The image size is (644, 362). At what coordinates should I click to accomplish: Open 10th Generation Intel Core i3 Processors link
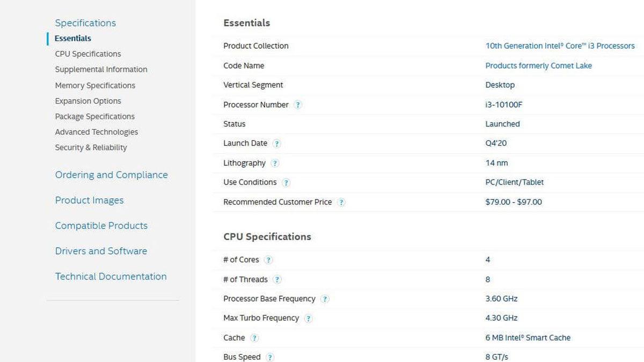560,46
